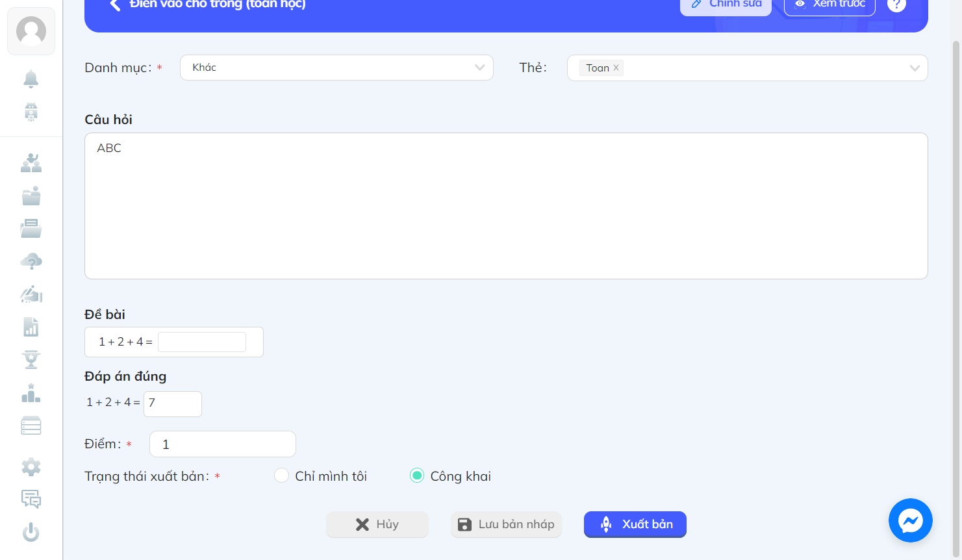962x560 pixels.
Task: Open settings gear in sidebar
Action: pos(31,466)
